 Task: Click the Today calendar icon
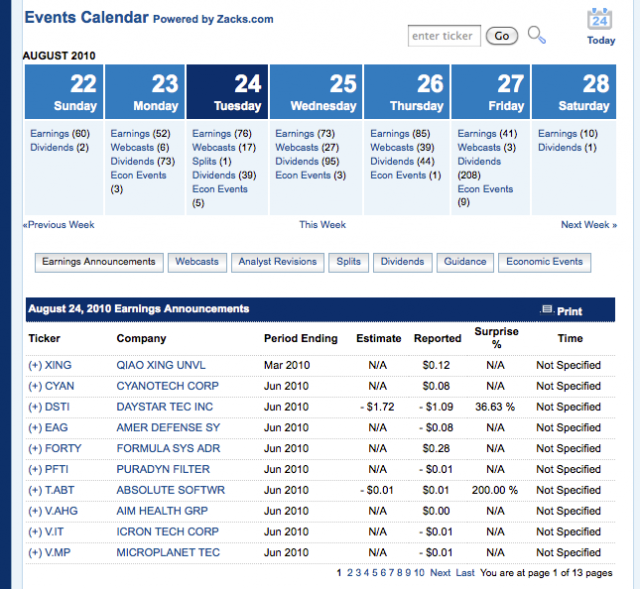point(599,19)
